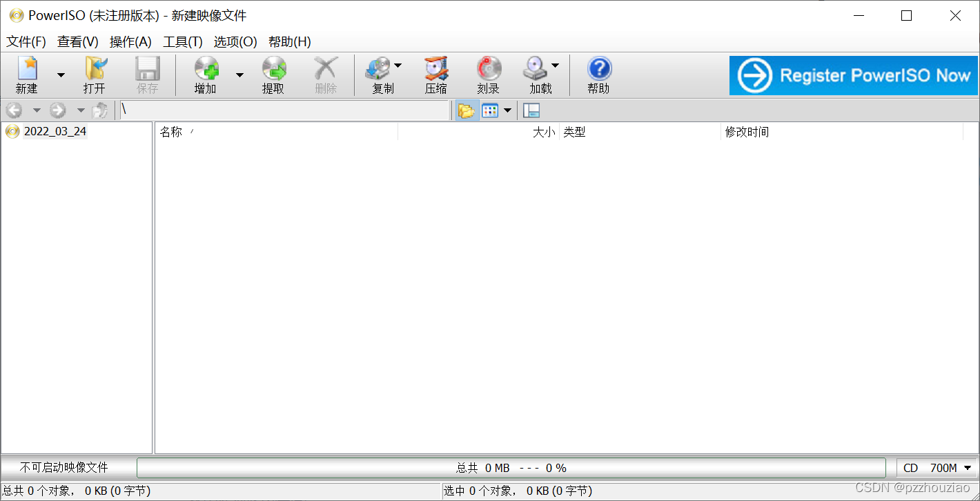
Task: Click the Help (帮助) question mark icon
Action: pyautogui.click(x=599, y=69)
